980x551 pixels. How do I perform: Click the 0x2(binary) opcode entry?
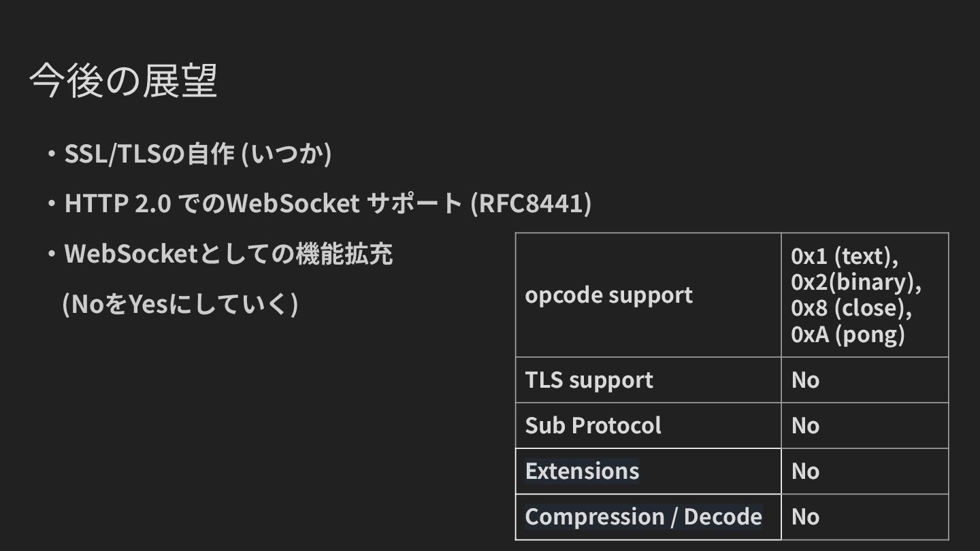(x=855, y=282)
